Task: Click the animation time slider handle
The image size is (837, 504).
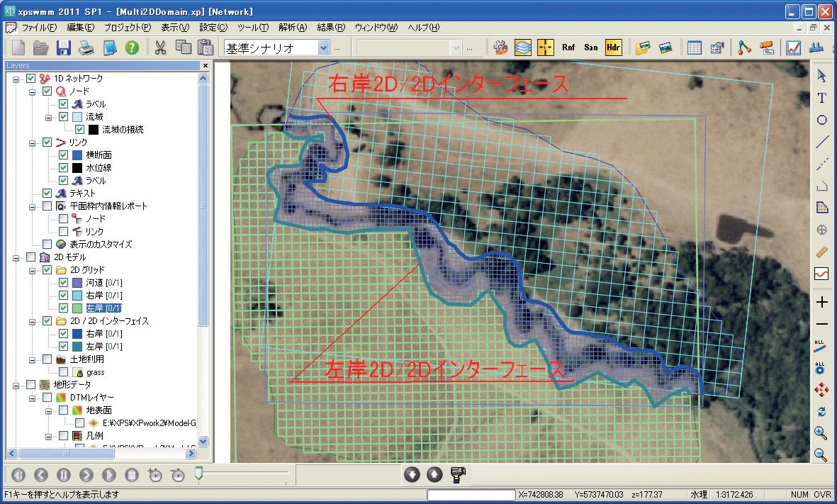Action: 199,473
